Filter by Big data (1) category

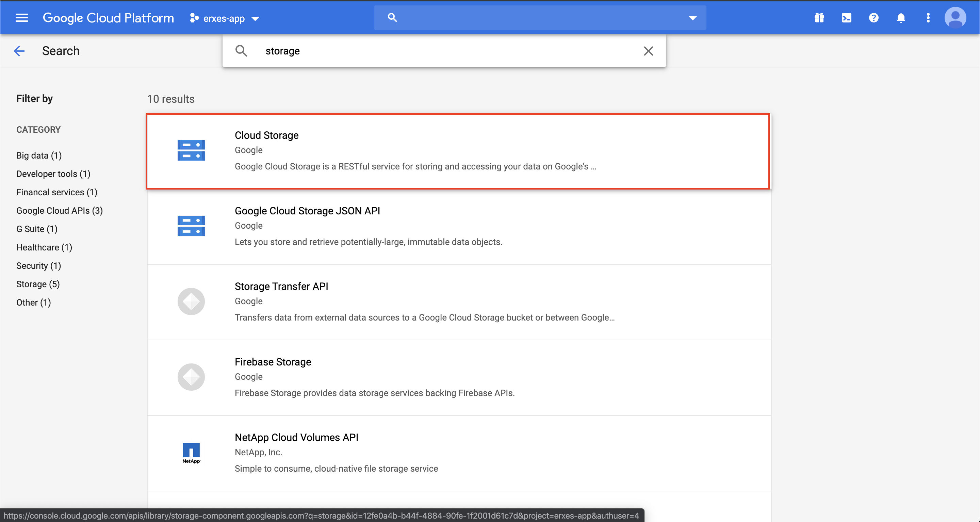coord(39,156)
